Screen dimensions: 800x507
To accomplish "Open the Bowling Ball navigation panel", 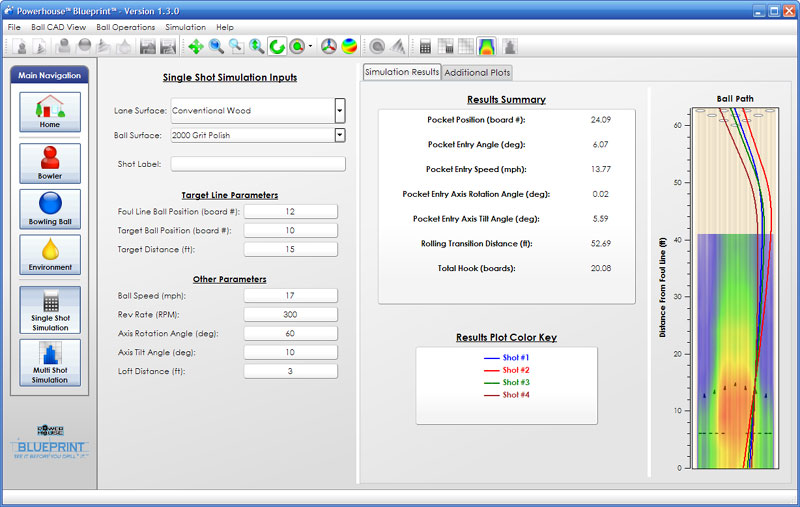I will (50, 209).
